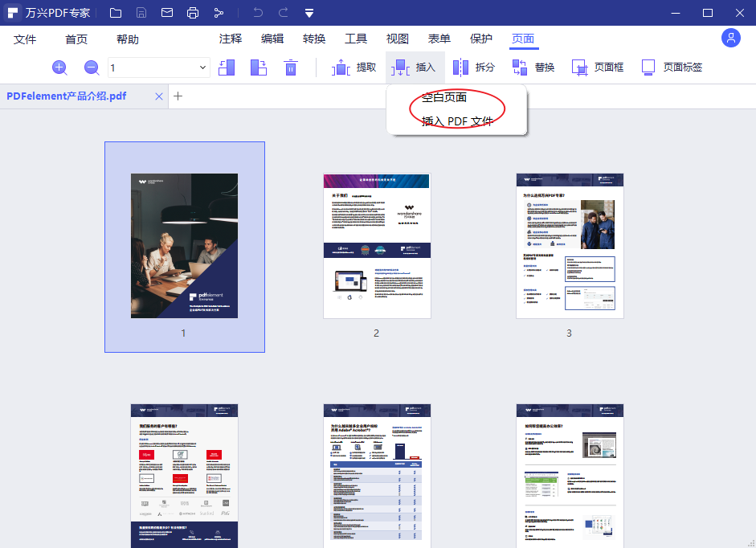
Task: Open the quick access toolbar dropdown arrow
Action: 309,13
